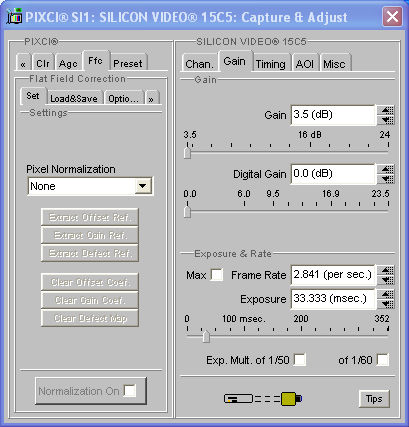Decrease Exposure using down stepper arrow
409x427 pixels.
pyautogui.click(x=387, y=304)
